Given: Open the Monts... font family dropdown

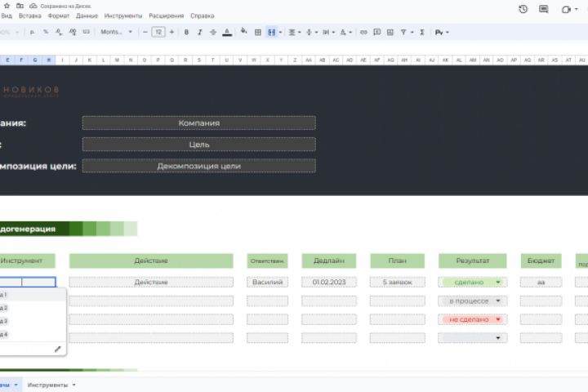Looking at the screenshot, I should pos(116,33).
